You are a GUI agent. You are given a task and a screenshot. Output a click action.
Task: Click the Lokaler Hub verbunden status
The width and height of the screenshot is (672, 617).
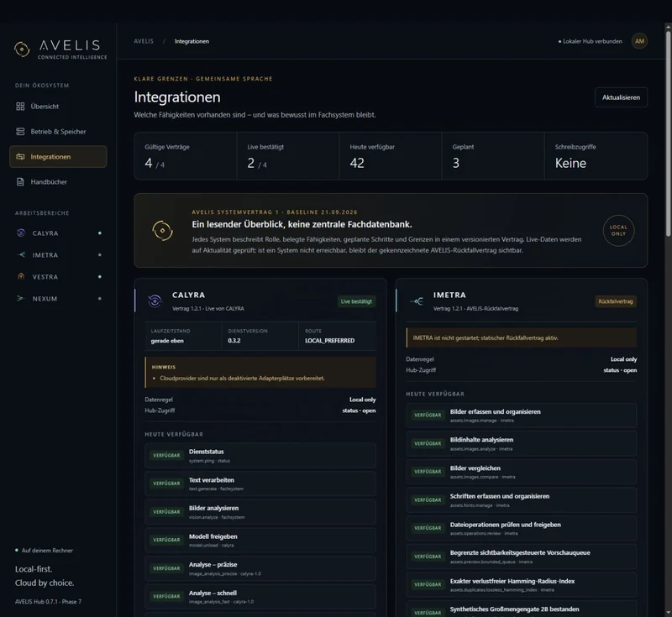[591, 41]
